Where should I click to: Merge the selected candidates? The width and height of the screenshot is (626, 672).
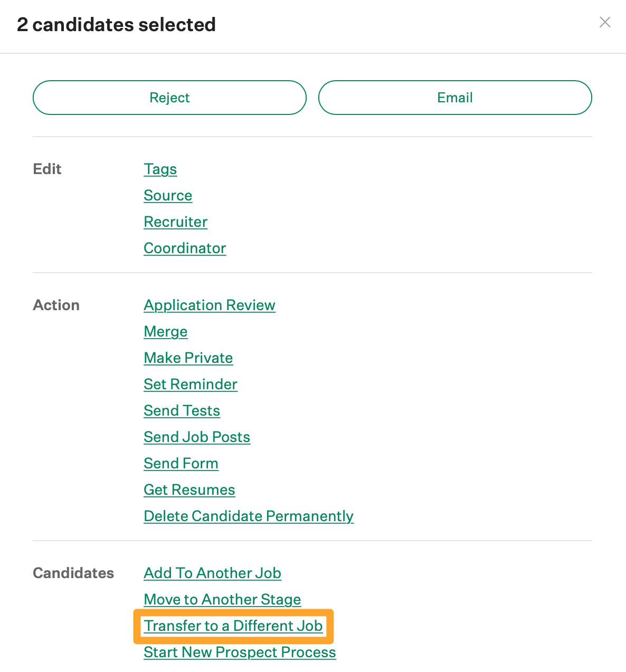pos(166,332)
